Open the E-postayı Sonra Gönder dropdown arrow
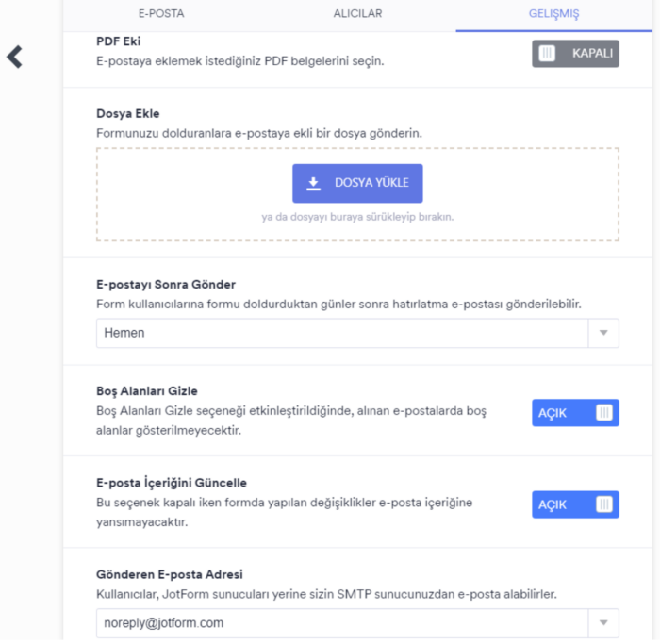 coord(603,333)
